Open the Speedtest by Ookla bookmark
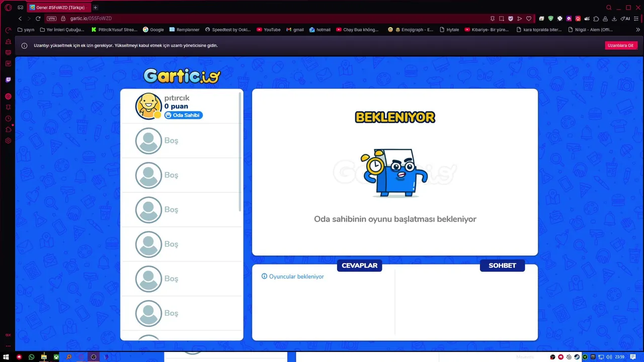This screenshot has width=644, height=362. 228,30
